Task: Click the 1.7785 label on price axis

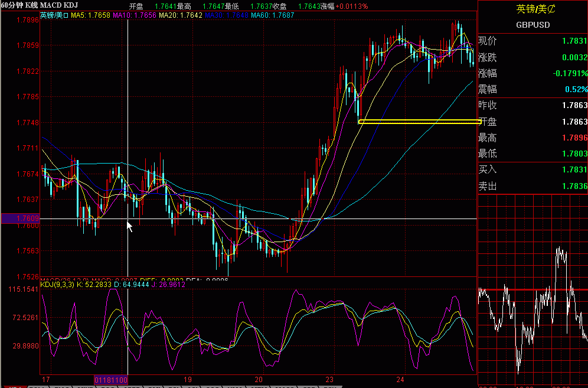Action: coord(28,97)
